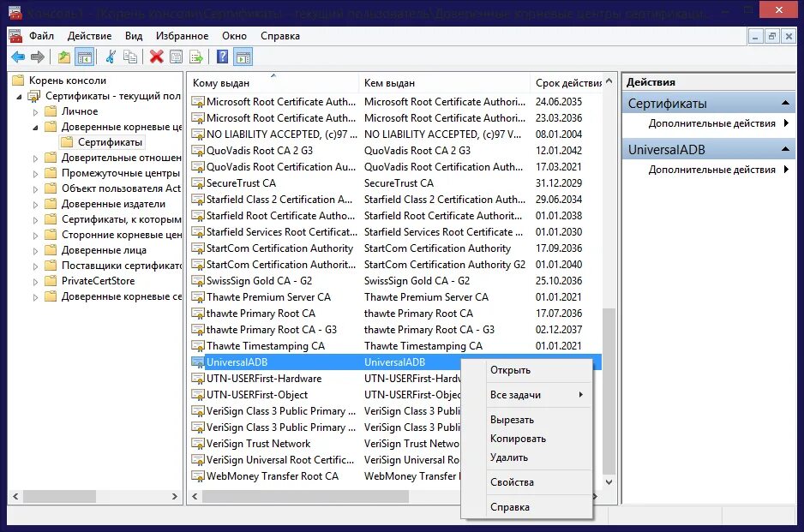The image size is (804, 532).
Task: Click the folder icon of Корень консоли
Action: (18, 80)
